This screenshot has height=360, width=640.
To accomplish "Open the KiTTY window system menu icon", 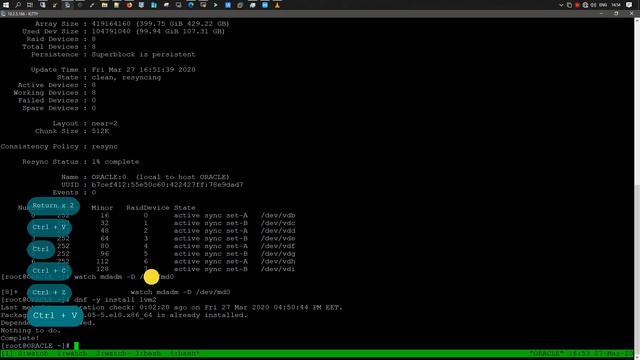I will 3,13.
